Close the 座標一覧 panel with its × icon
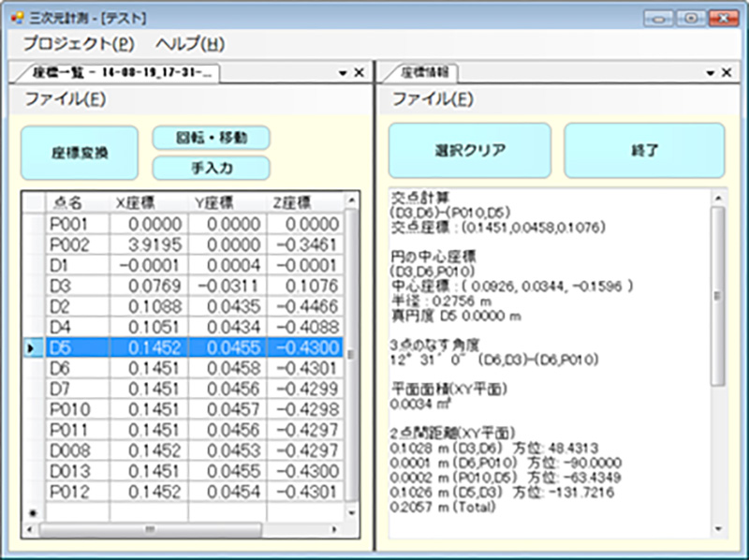749x560 pixels. pyautogui.click(x=357, y=72)
